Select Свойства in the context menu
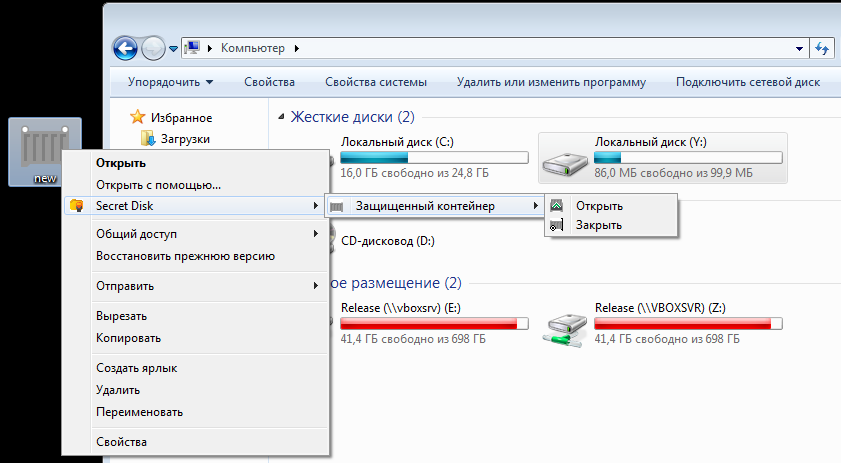 coord(121,442)
